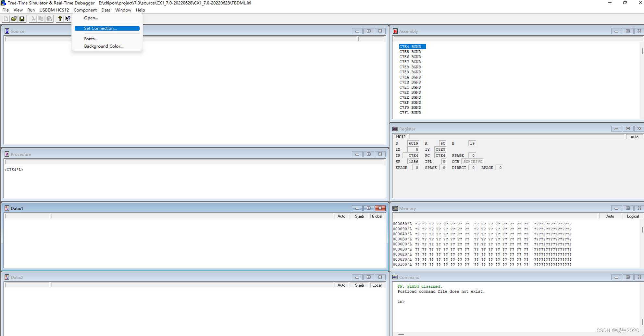
Task: Click the Register window icon
Action: [x=395, y=129]
